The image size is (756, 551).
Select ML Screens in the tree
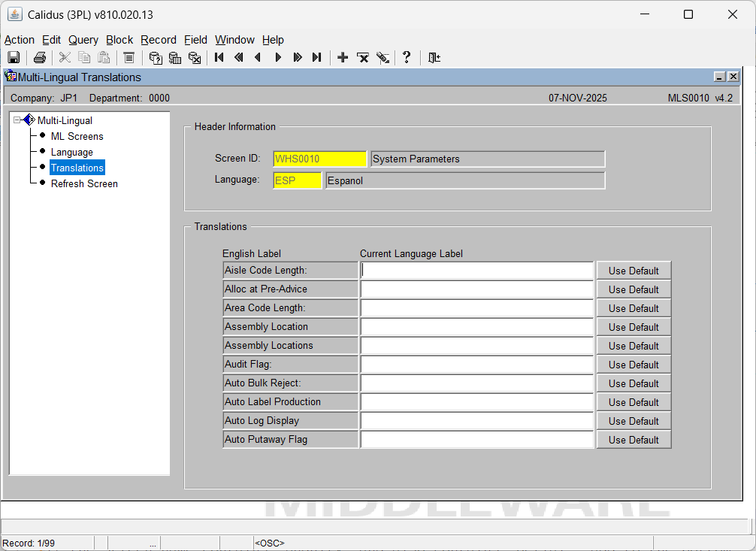77,136
